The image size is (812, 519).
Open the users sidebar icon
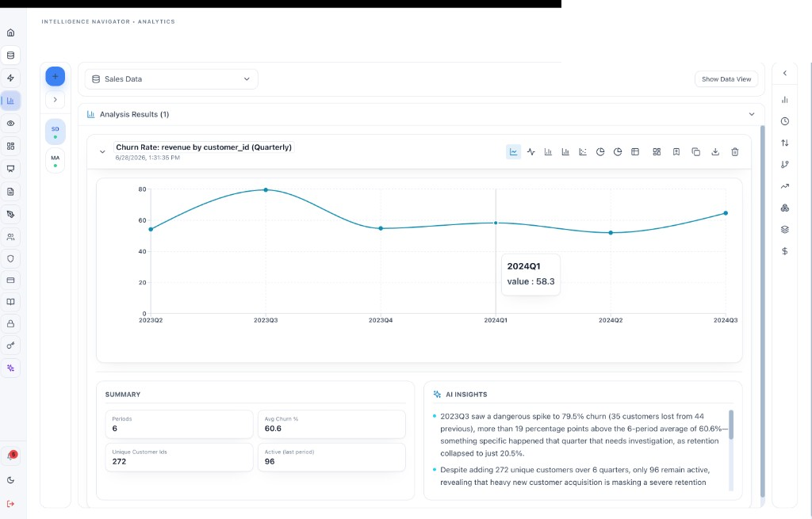pos(10,237)
